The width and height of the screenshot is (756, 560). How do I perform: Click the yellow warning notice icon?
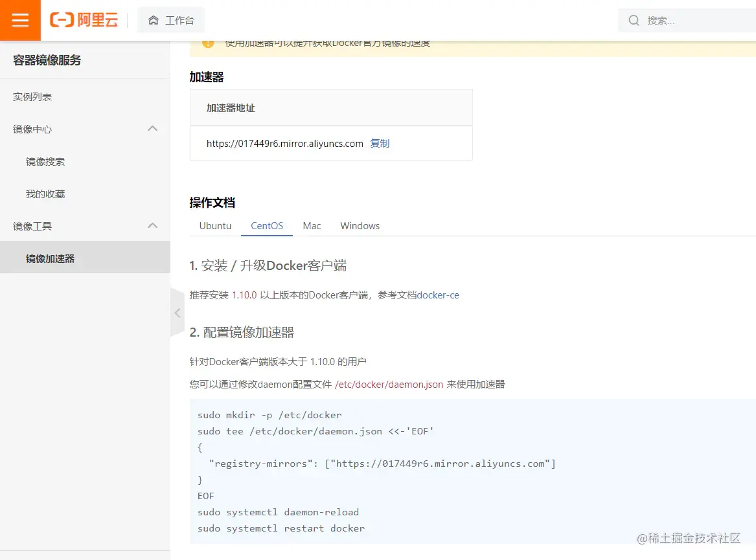pyautogui.click(x=208, y=43)
